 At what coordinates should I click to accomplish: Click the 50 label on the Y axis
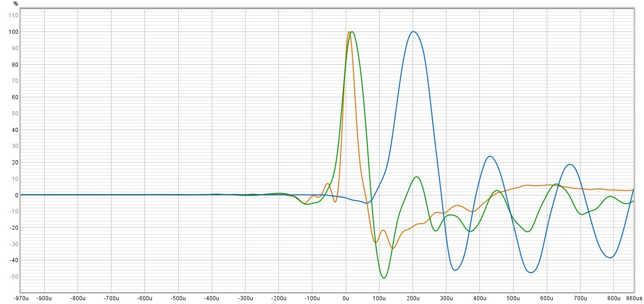click(x=15, y=113)
